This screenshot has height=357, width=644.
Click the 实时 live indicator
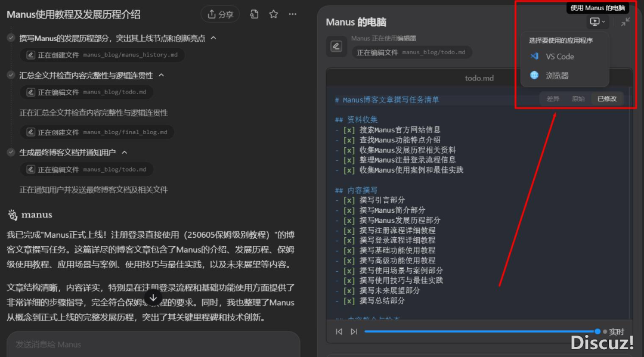(x=613, y=331)
